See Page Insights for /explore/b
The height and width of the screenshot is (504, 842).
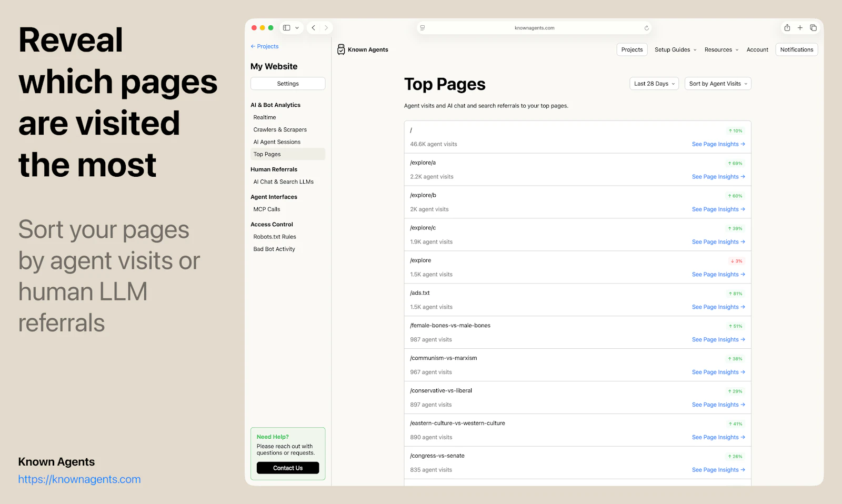point(718,209)
